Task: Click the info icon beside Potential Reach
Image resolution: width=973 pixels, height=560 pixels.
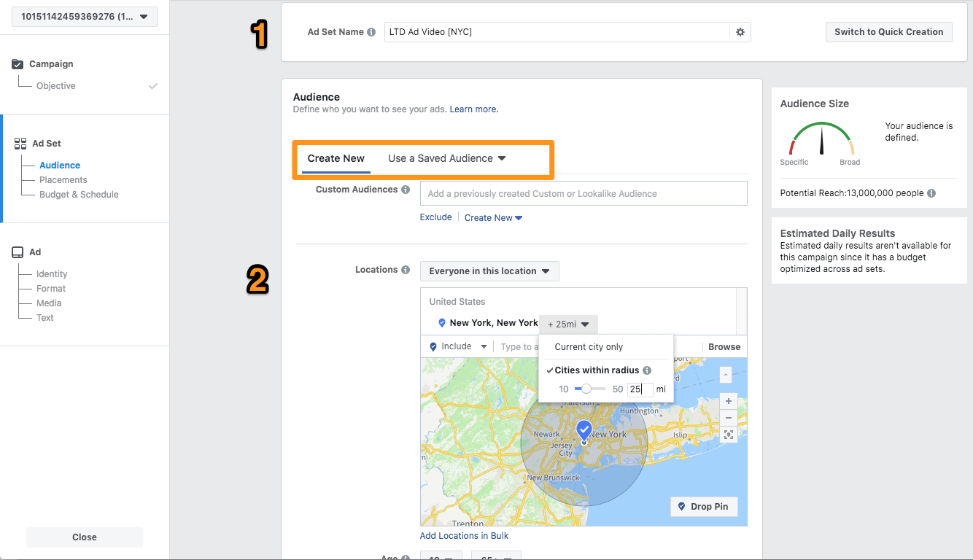Action: 931,193
